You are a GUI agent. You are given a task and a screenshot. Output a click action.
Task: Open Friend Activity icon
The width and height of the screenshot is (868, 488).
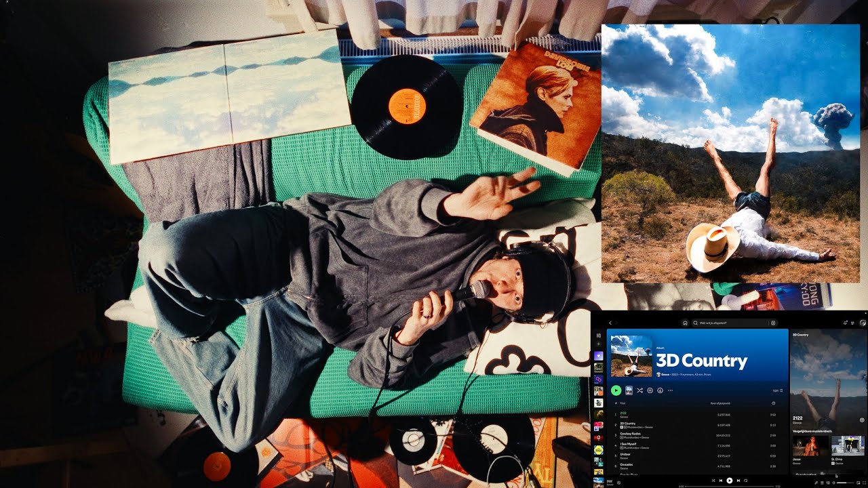[x=852, y=323]
